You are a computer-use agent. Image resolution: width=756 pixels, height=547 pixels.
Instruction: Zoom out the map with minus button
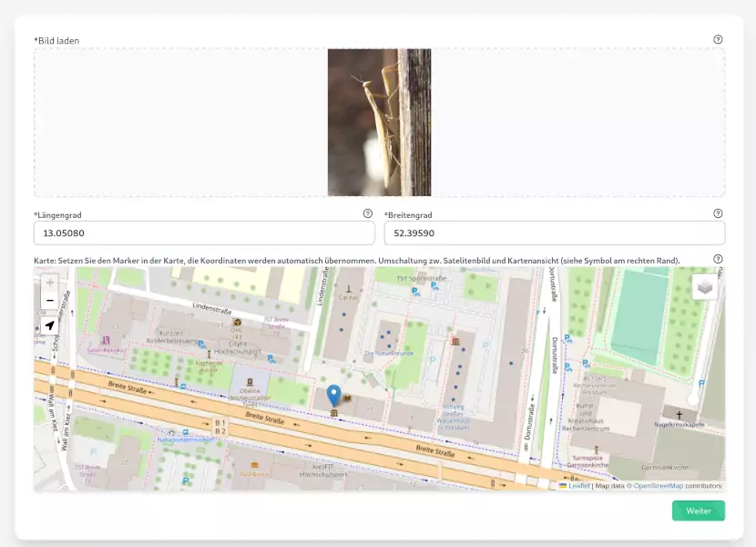tap(50, 300)
